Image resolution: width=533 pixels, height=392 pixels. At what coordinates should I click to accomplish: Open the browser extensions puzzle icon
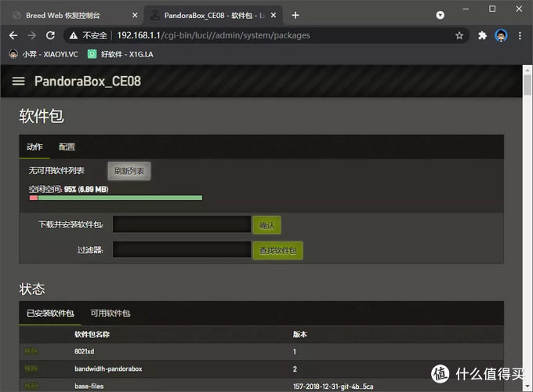pos(482,35)
